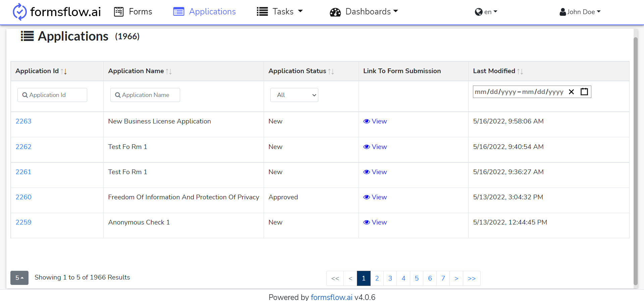The height and width of the screenshot is (301, 644).
Task: Open application 2261 link
Action: coord(23,172)
